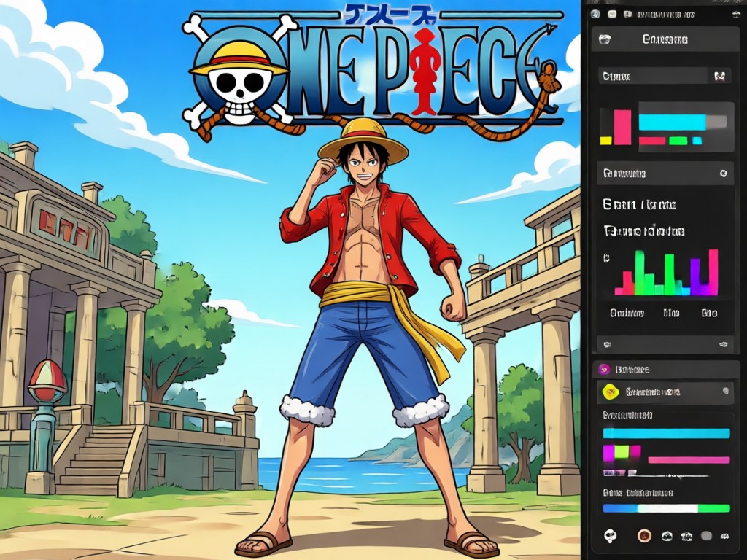Pick the small green swatch under the cyan bar
747x560 pixels.
pos(678,141)
